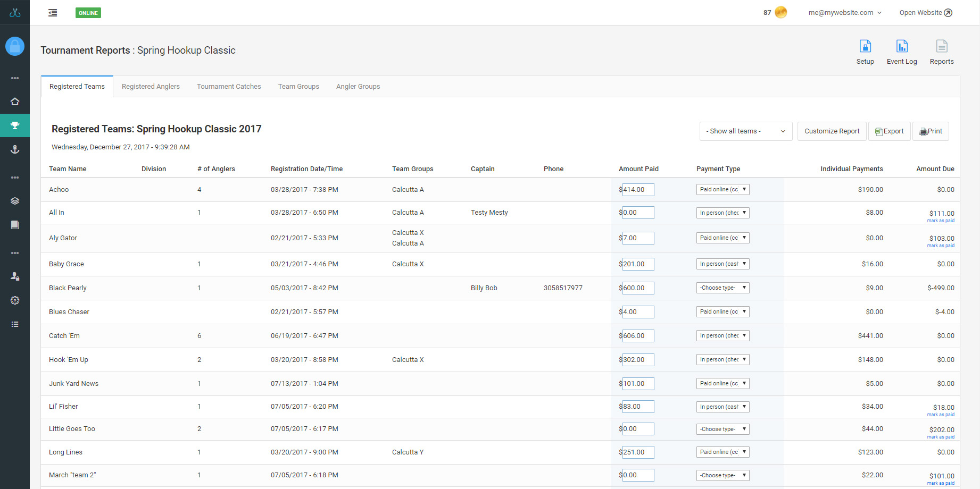Expand the me@mywebsite.com account menu
This screenshot has height=489, width=980.
tap(845, 13)
